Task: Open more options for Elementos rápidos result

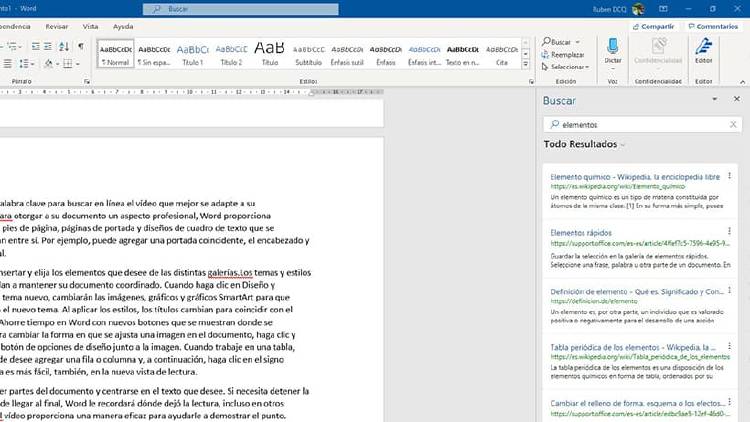Action: (729, 232)
